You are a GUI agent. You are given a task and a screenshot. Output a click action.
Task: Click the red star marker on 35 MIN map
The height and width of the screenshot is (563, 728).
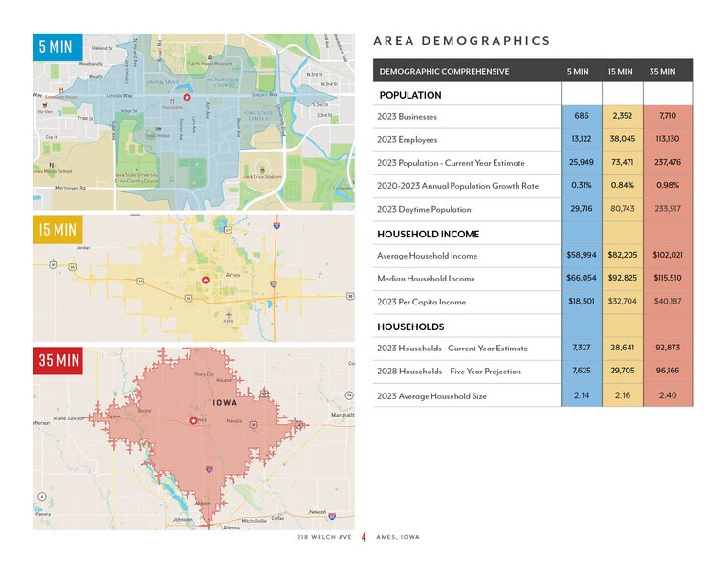tap(194, 420)
